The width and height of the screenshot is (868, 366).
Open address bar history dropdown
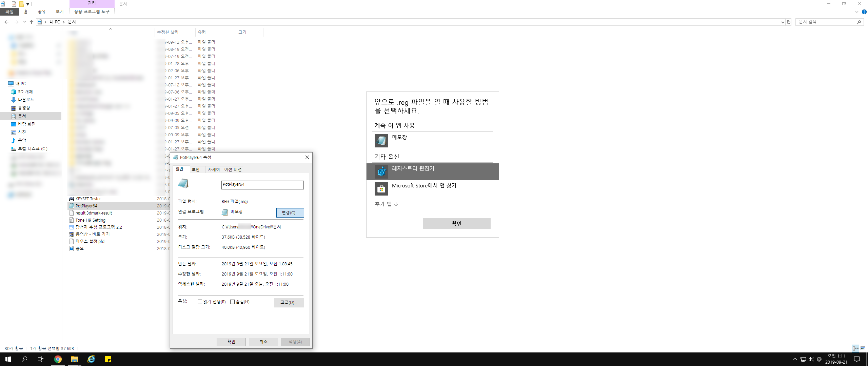[783, 22]
